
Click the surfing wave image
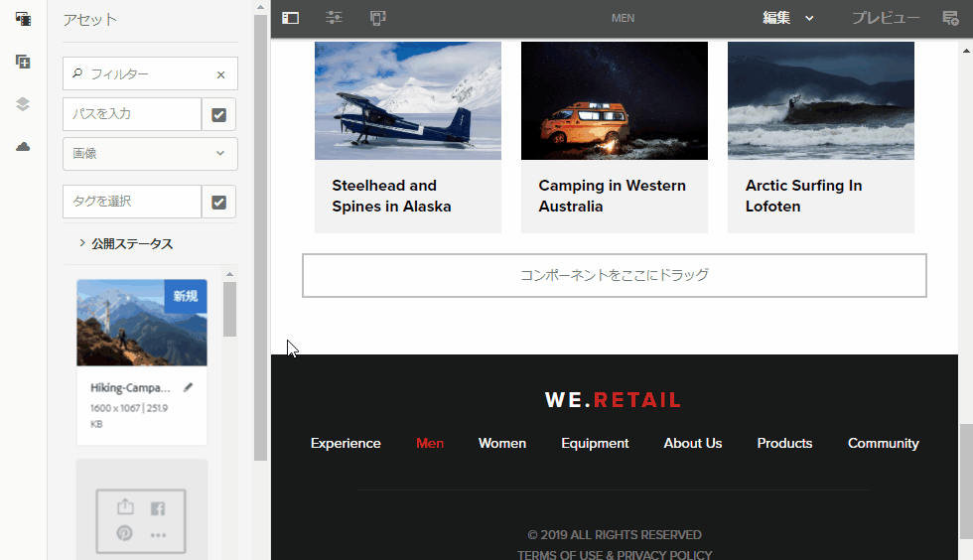point(821,100)
